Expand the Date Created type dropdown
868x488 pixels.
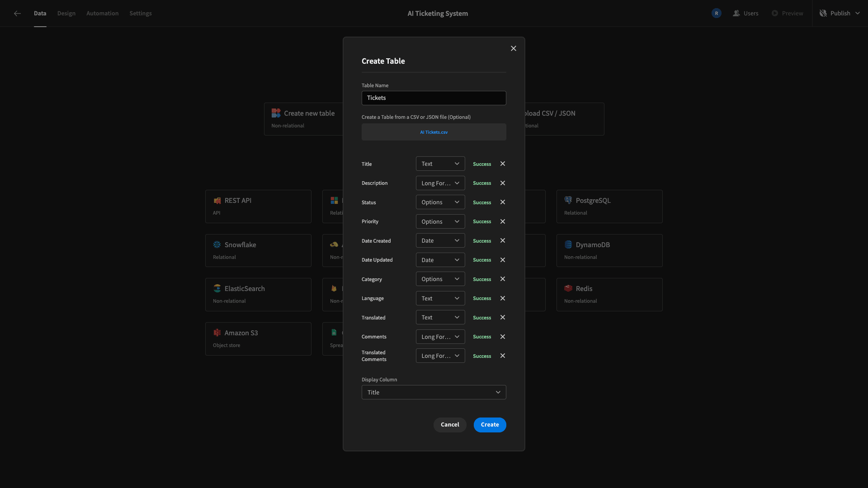pos(440,240)
